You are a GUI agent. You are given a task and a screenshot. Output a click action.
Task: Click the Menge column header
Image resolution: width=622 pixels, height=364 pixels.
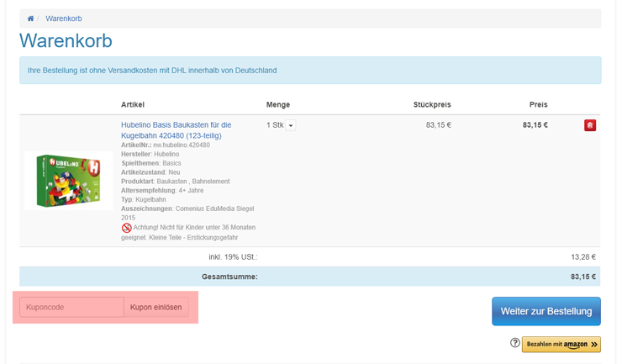pos(278,104)
